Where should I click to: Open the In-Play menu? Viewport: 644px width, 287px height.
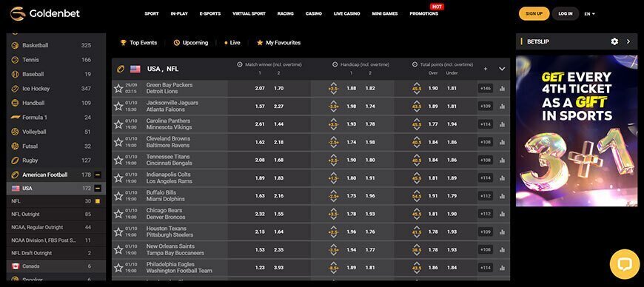pyautogui.click(x=179, y=13)
